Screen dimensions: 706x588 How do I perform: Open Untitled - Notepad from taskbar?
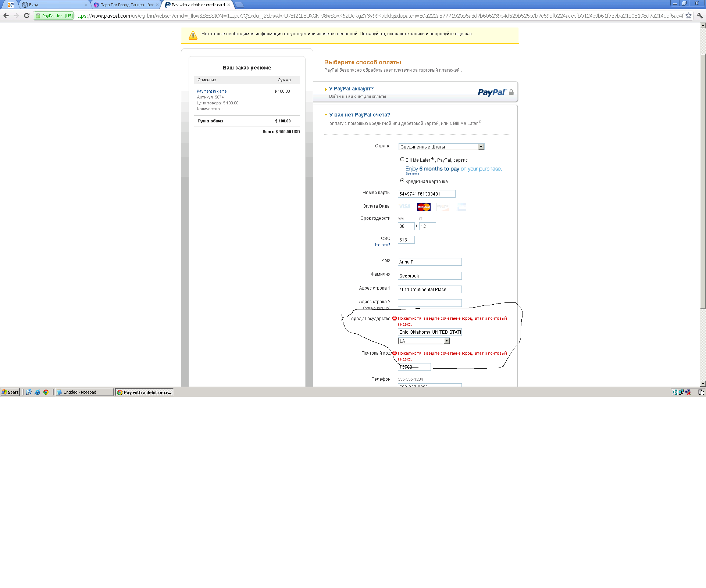(84, 392)
